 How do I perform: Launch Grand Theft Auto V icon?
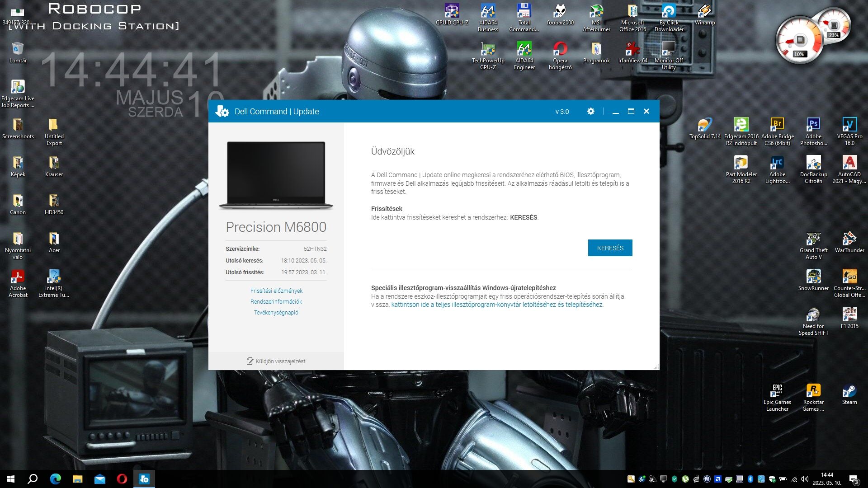(813, 245)
